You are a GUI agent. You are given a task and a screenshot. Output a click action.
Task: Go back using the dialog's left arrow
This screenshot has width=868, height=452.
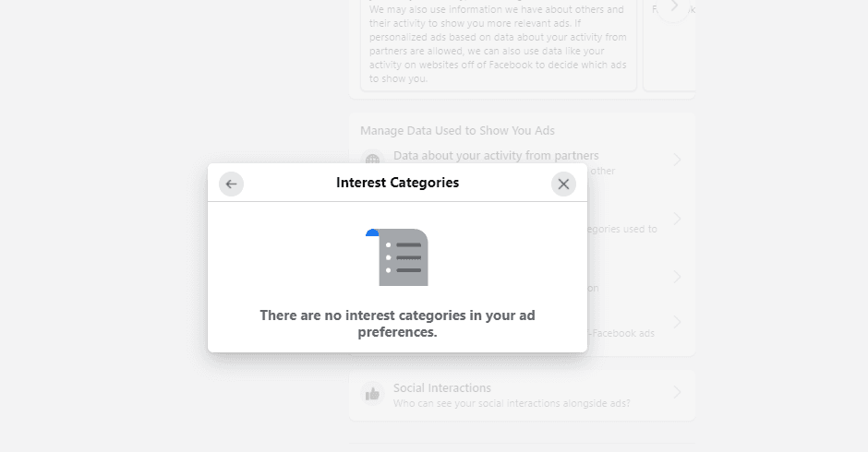pos(232,184)
